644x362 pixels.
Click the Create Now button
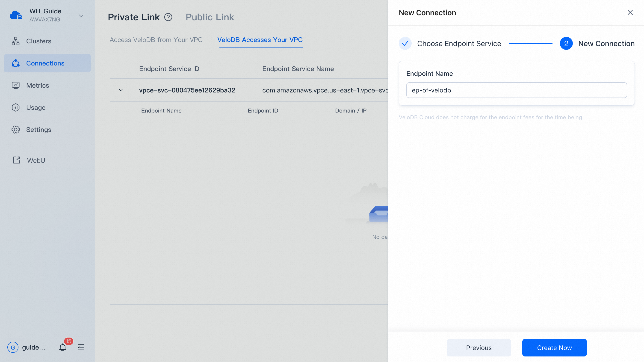click(x=554, y=347)
